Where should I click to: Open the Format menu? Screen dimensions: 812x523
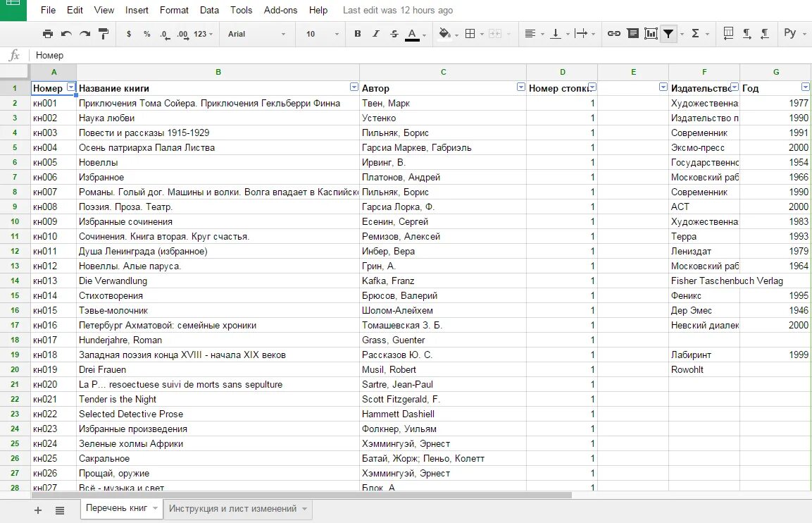[x=174, y=10]
